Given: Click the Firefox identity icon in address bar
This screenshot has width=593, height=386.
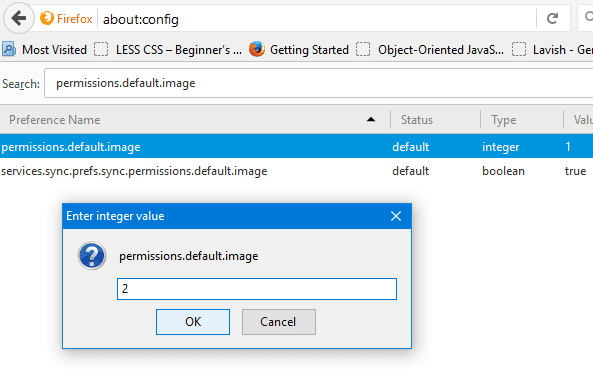Looking at the screenshot, I should click(x=47, y=18).
